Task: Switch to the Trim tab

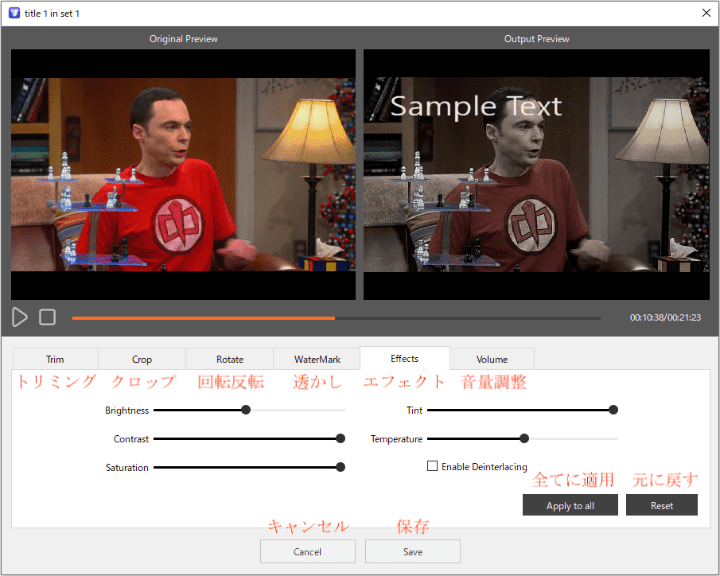Action: pos(56,359)
